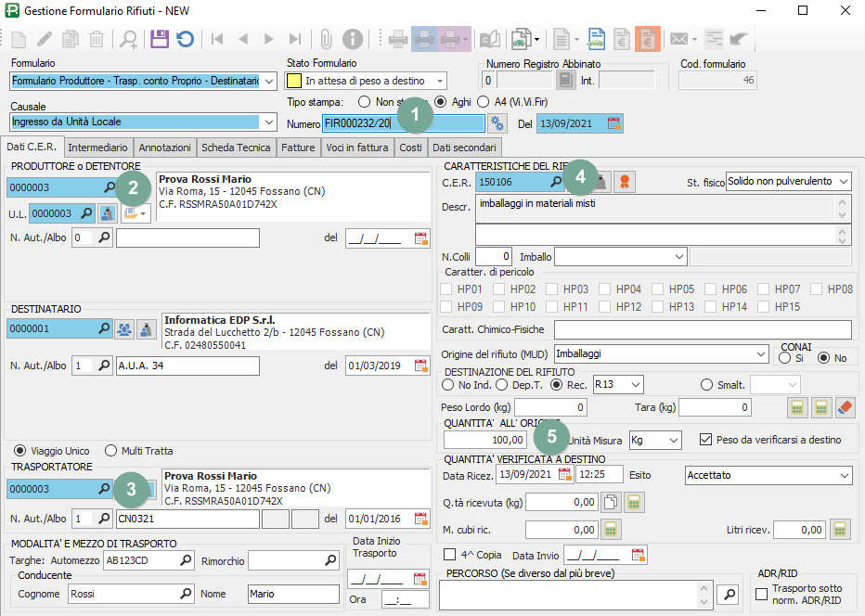Click the info circle toolbar icon
This screenshot has height=616, width=865.
pos(352,39)
